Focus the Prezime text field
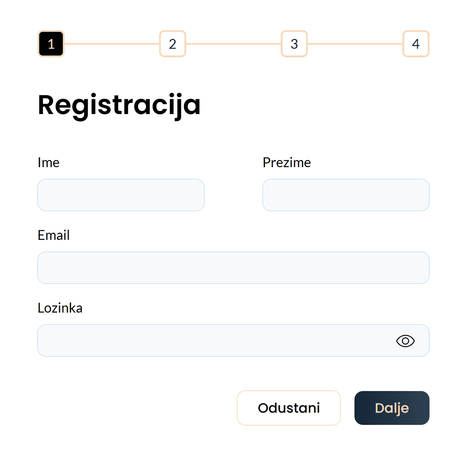This screenshot has height=476, width=467. pyautogui.click(x=346, y=195)
